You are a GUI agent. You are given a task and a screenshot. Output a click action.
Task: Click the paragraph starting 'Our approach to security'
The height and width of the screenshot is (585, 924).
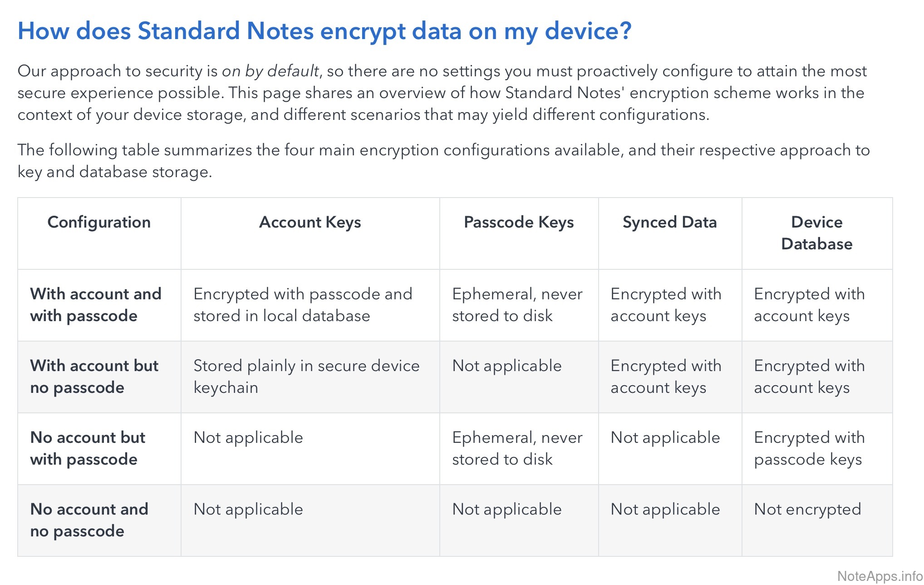442,93
